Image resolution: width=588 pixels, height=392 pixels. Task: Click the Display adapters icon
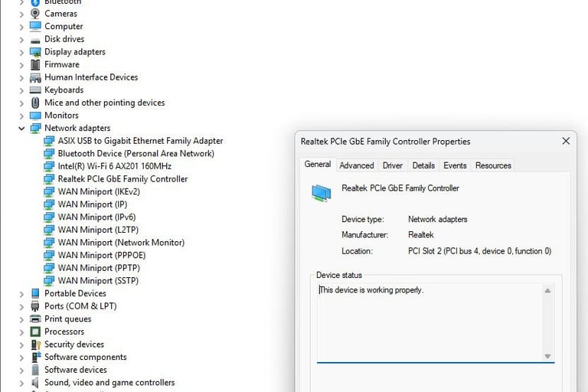pyautogui.click(x=35, y=52)
